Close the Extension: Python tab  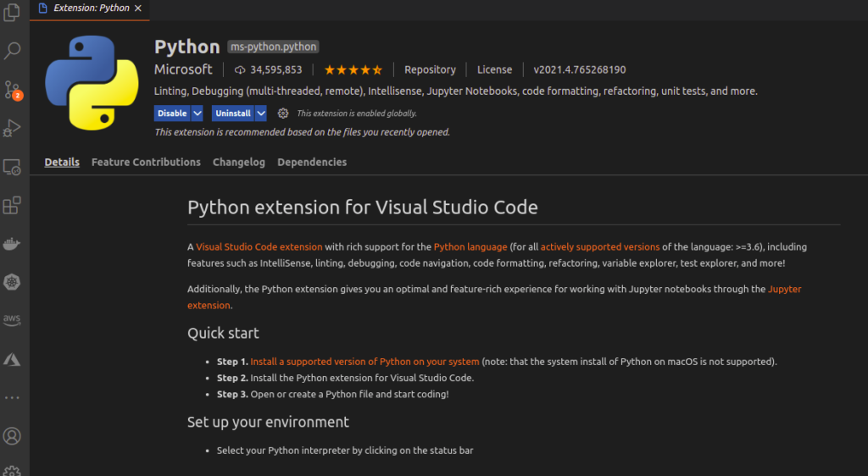point(138,8)
